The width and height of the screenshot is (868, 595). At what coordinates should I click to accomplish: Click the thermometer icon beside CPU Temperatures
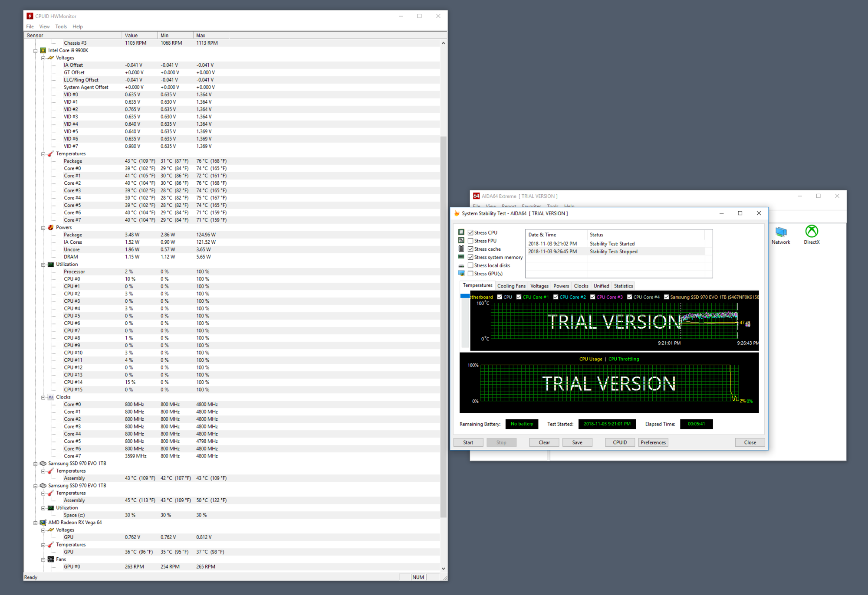(51, 154)
